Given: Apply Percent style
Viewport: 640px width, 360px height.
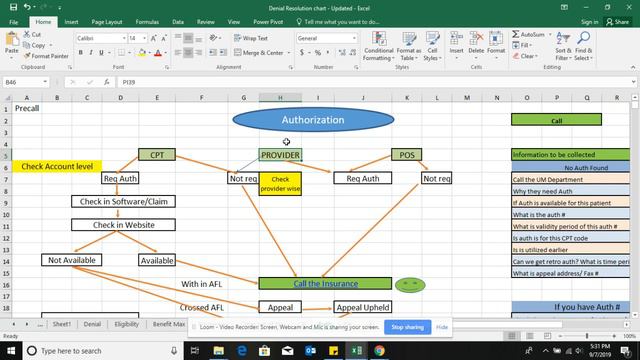Looking at the screenshot, I should coord(318,53).
